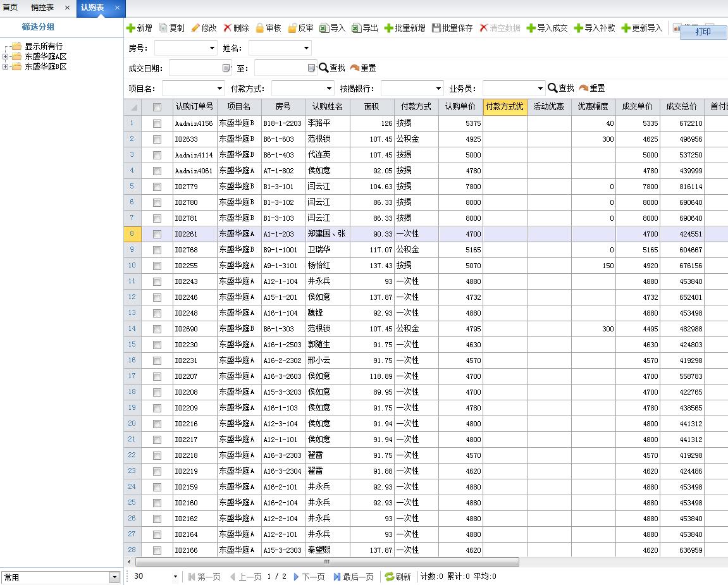Click 重置 reset beside 业务员 filter
Viewport: 728px width, 585px height.
coord(592,88)
